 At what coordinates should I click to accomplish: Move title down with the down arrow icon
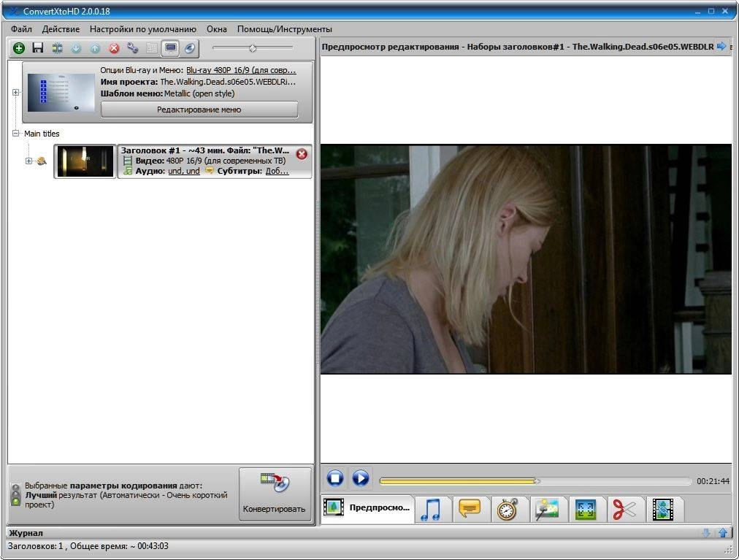tap(76, 47)
